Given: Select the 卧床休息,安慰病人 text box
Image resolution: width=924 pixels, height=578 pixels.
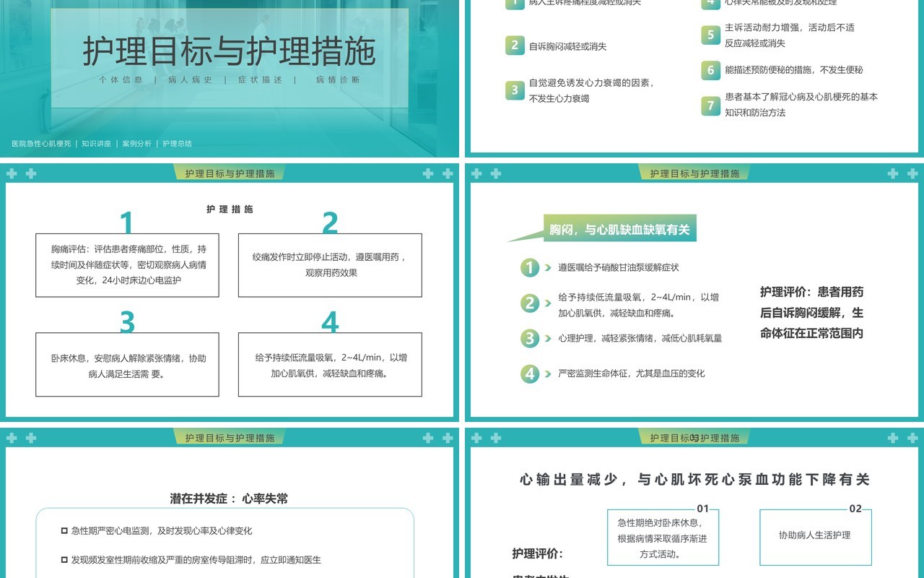Looking at the screenshot, I should point(127,365).
